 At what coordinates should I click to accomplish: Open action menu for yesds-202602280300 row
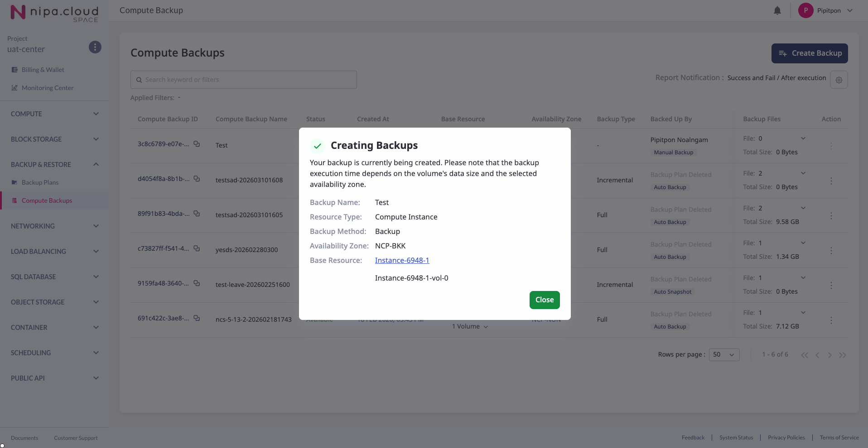coord(831,251)
